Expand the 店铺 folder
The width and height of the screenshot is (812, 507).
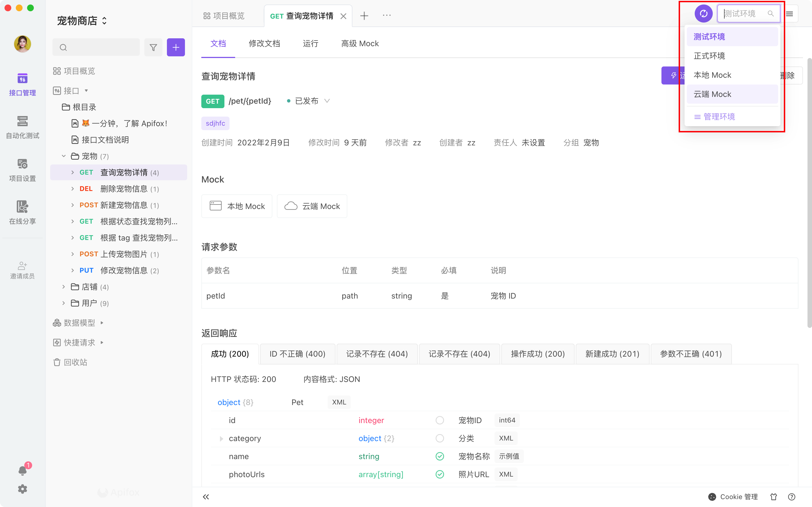[64, 287]
